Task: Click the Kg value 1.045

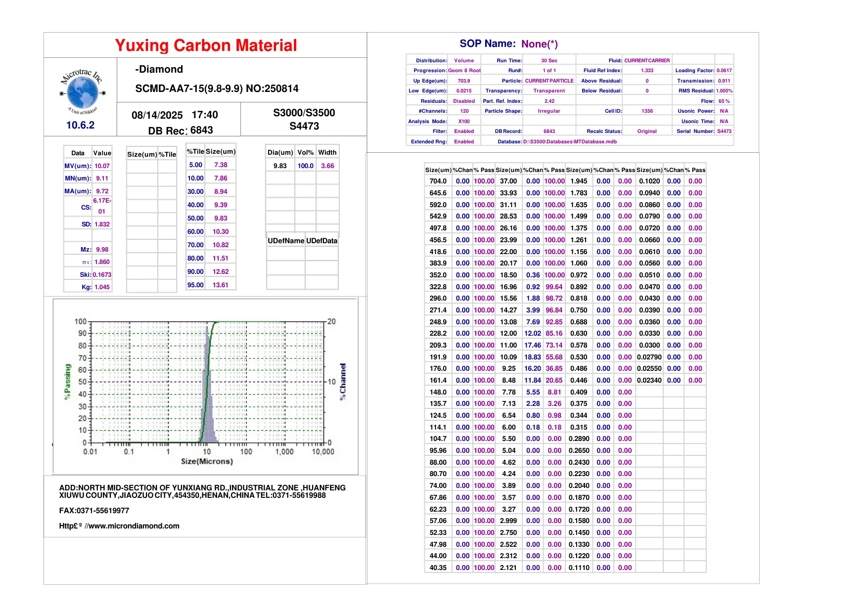Action: [102, 287]
